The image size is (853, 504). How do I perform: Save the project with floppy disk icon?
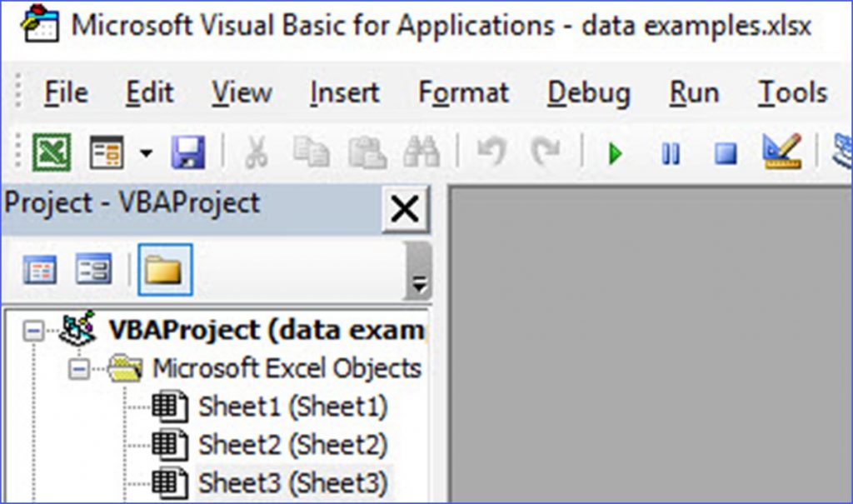pyautogui.click(x=188, y=153)
